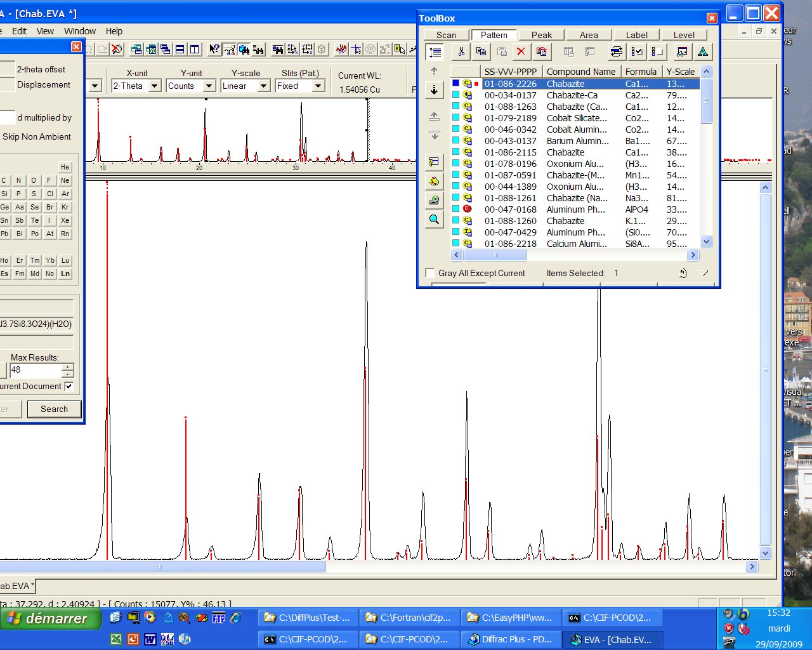
Task: Click the move-down arrow icon in ToolBox
Action: tap(434, 90)
